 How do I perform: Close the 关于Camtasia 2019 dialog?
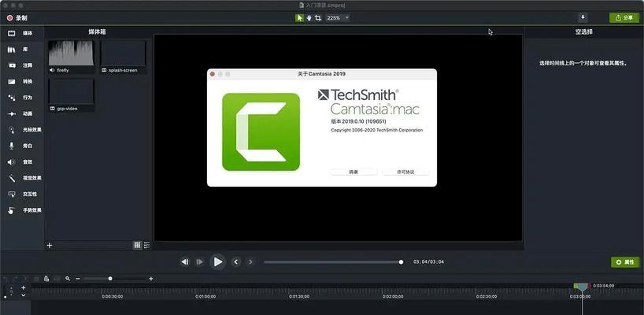[x=213, y=74]
